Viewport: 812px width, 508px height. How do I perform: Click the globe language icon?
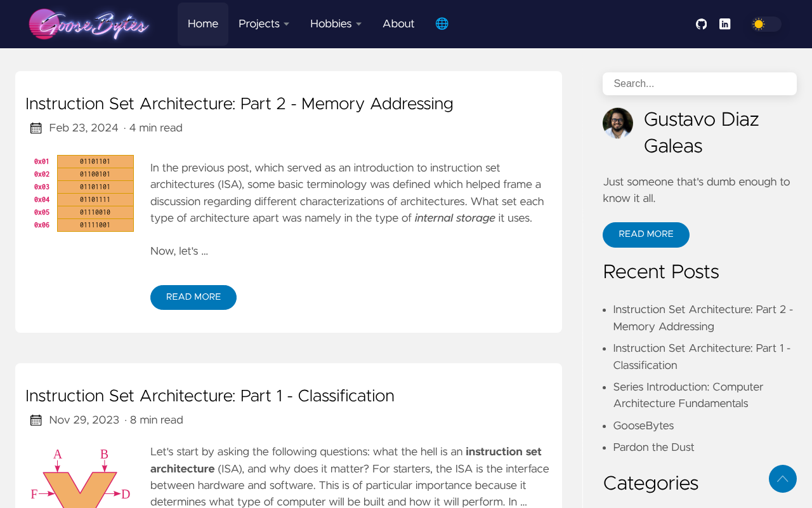[x=442, y=24]
